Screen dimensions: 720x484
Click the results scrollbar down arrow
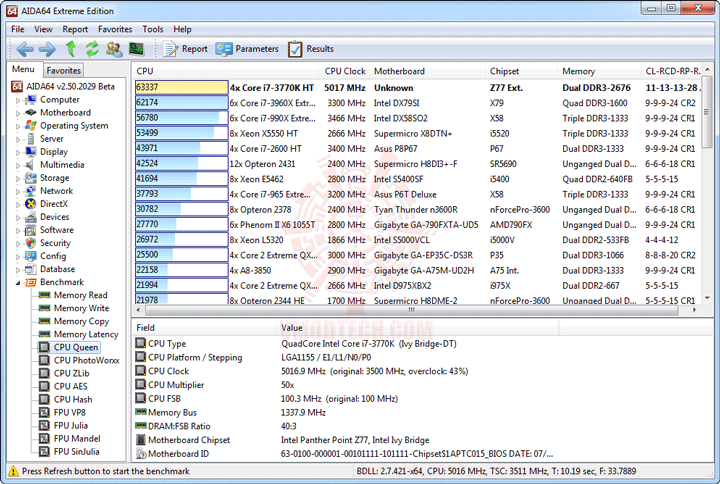(708, 298)
